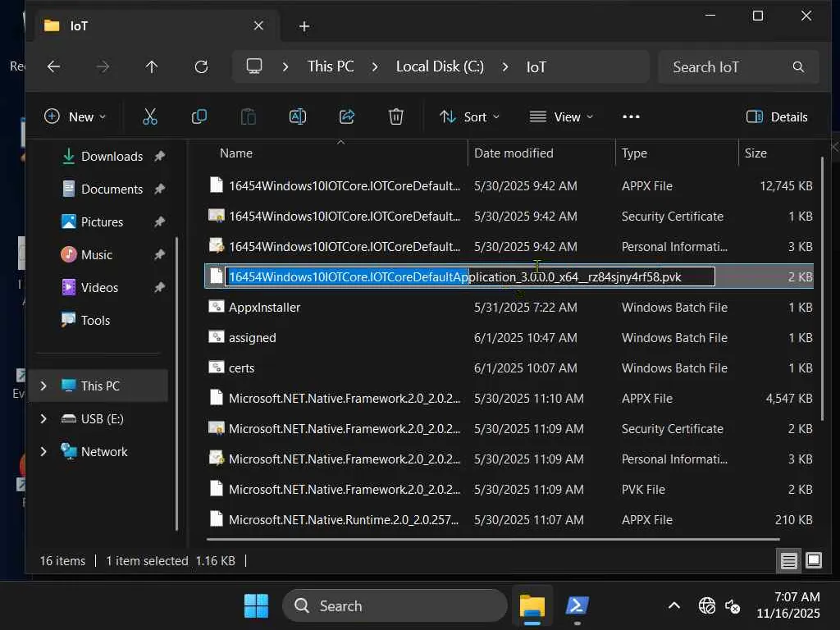The width and height of the screenshot is (840, 630).
Task: Click the horizontal scrollbar below file list
Action: click(493, 539)
